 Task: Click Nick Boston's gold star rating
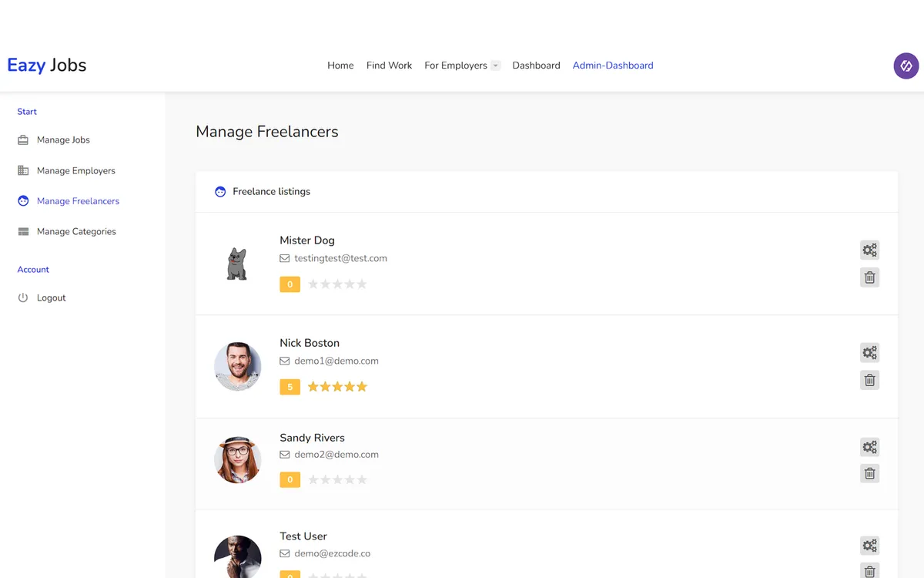337,387
